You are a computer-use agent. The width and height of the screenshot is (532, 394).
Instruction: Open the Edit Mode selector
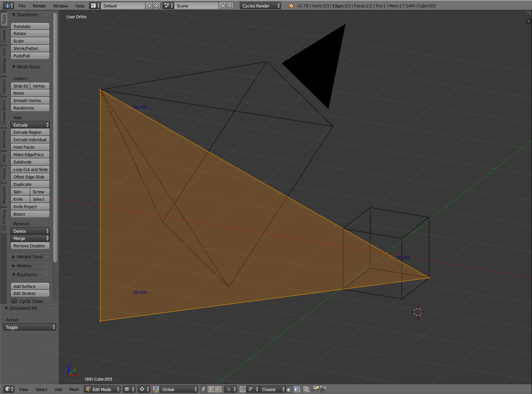pos(102,389)
